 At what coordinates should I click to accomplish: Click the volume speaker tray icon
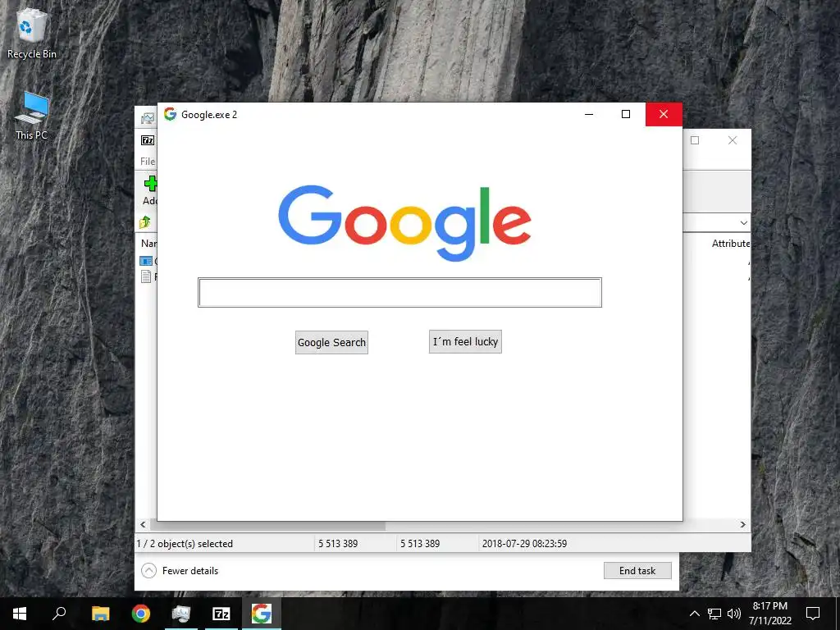734,614
